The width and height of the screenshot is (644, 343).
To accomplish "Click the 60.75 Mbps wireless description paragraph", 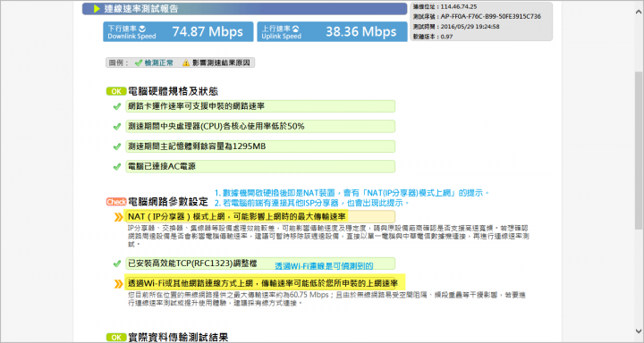I will click(x=326, y=299).
